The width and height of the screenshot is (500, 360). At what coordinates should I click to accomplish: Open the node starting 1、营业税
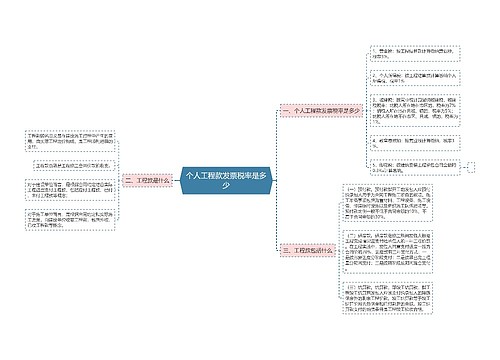click(x=415, y=54)
